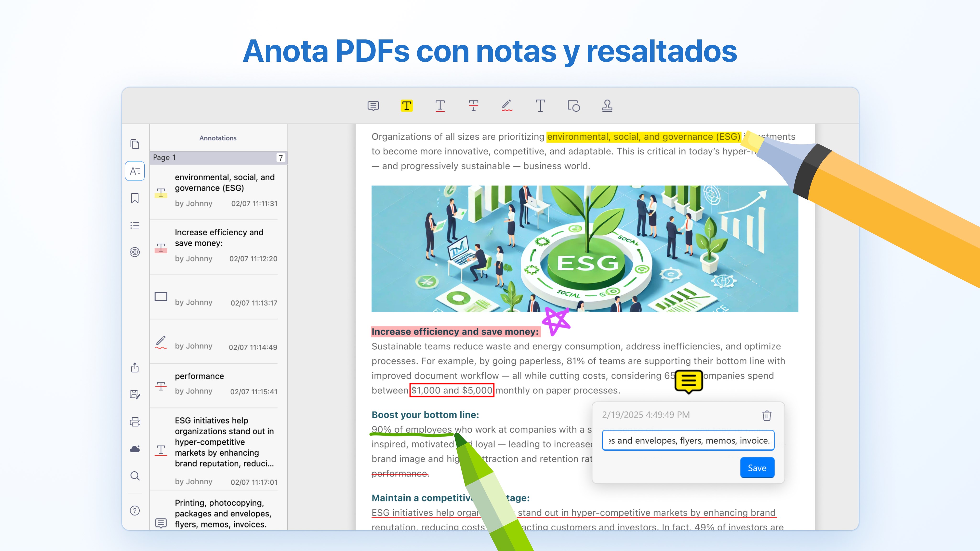This screenshot has height=551, width=980.
Task: Click the '02/07 11:11:31' timestamp
Action: click(254, 204)
